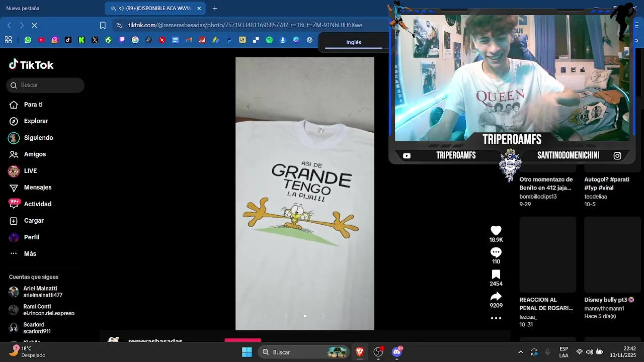
Task: Open 'REACCION AL PENAL DE ROSARI' video thumbnail
Action: tap(548, 254)
